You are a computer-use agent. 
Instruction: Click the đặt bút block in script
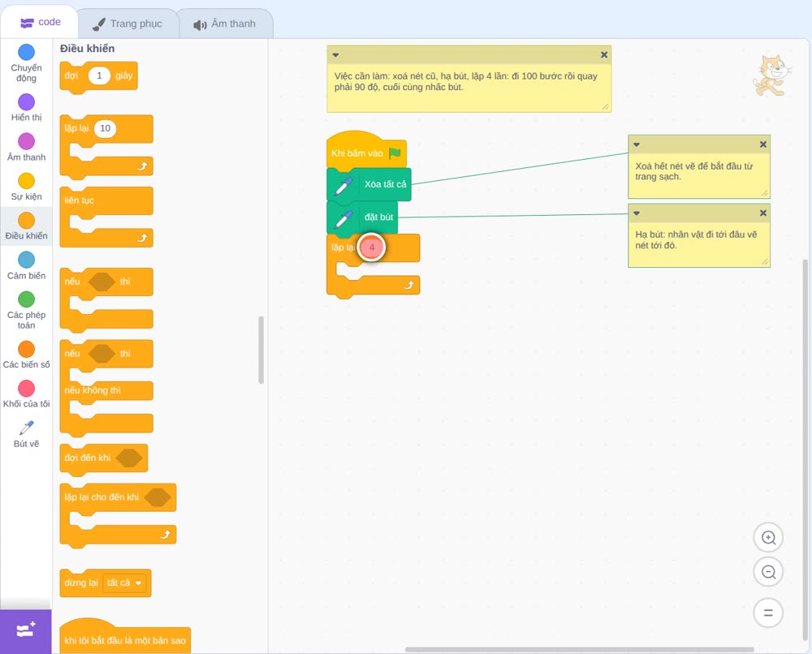pyautogui.click(x=362, y=217)
